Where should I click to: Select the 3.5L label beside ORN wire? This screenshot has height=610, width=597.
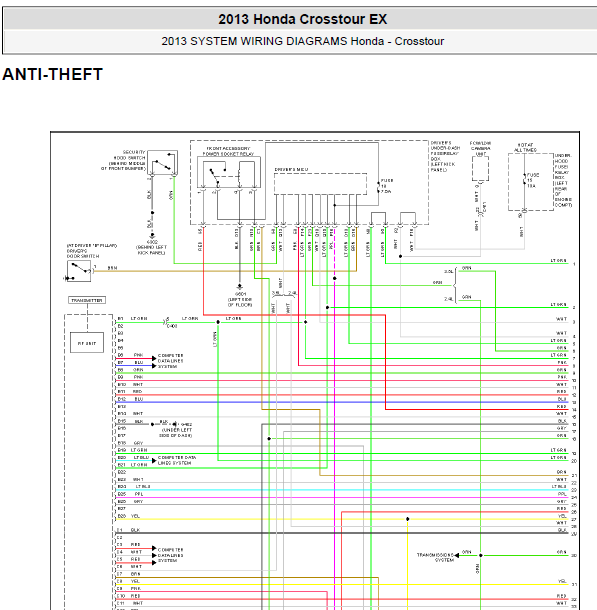448,272
